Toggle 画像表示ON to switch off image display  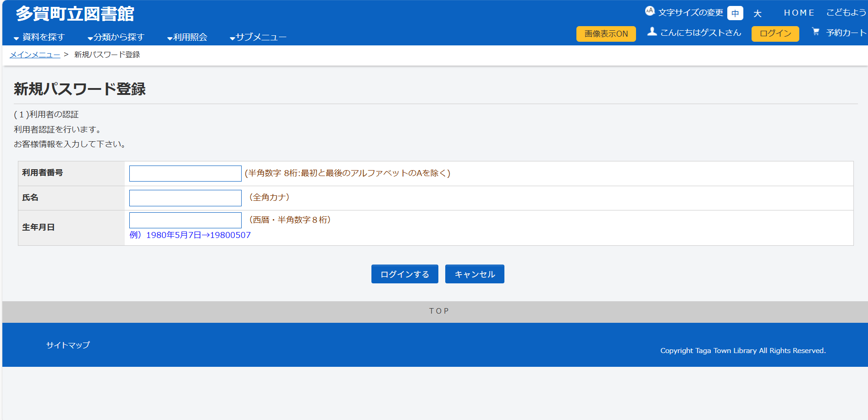[x=606, y=33]
